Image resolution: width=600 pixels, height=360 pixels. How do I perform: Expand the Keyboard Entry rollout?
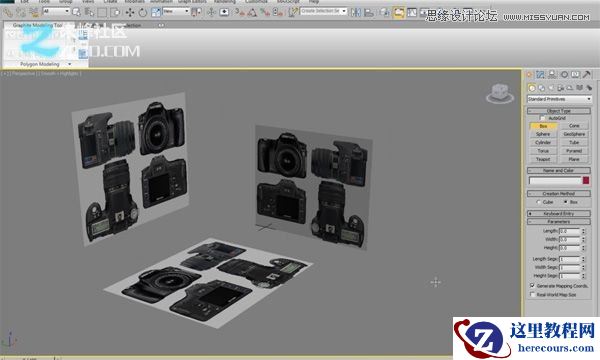point(559,213)
